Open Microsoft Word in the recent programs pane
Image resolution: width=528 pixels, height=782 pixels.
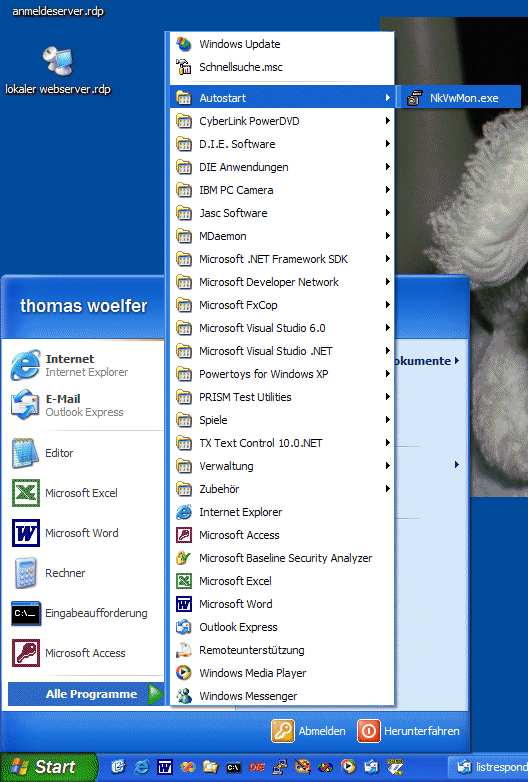(x=85, y=533)
